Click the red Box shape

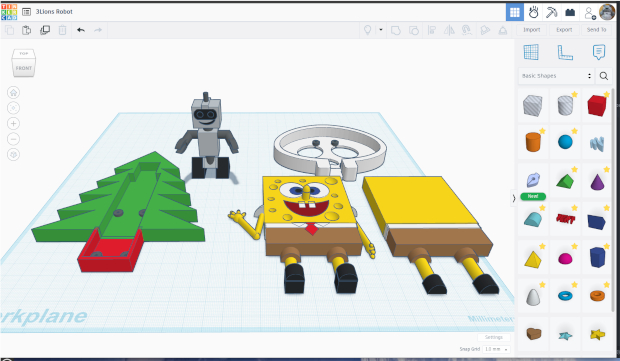(597, 106)
